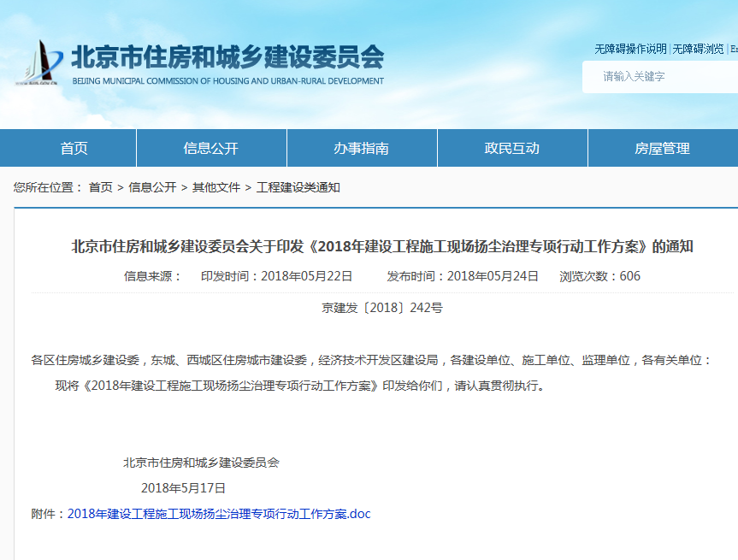Viewport: 738px width, 560px height.
Task: Open 其他文件 breadcrumb link
Action: 216,187
